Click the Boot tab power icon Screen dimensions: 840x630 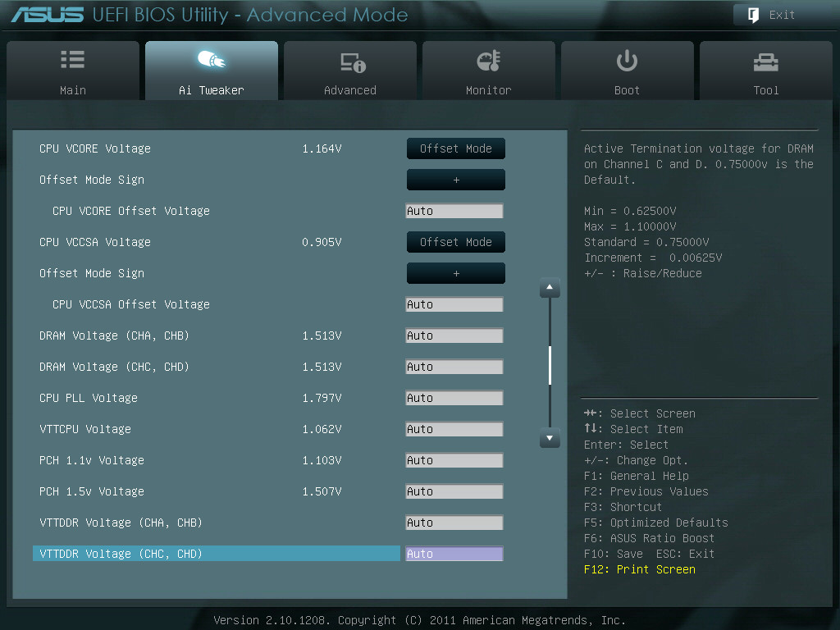click(x=627, y=61)
